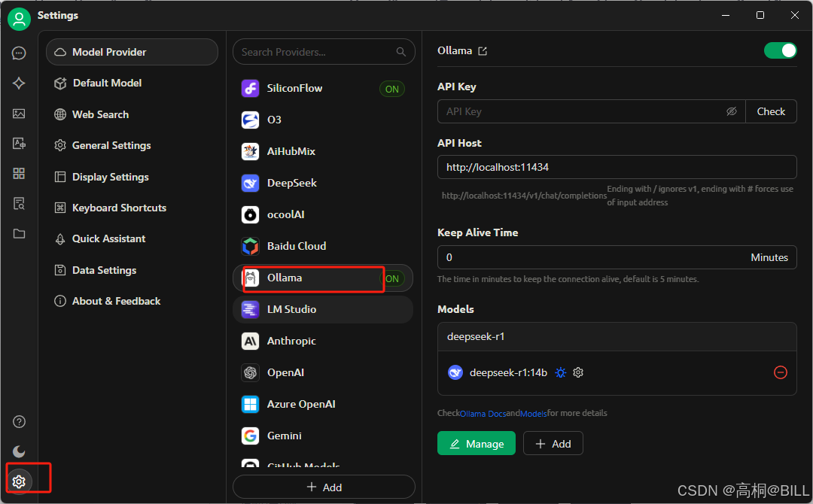The height and width of the screenshot is (504, 813).
Task: Click the search magnifier icon in providers
Action: click(400, 52)
